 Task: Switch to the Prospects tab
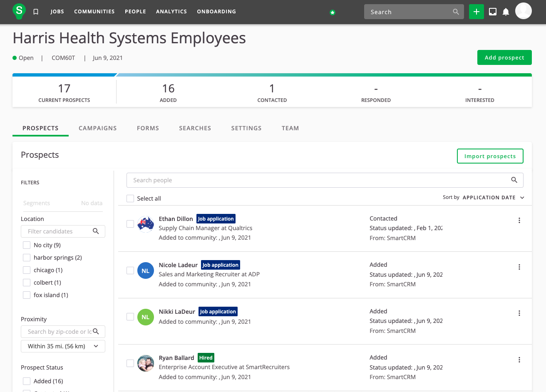(40, 128)
